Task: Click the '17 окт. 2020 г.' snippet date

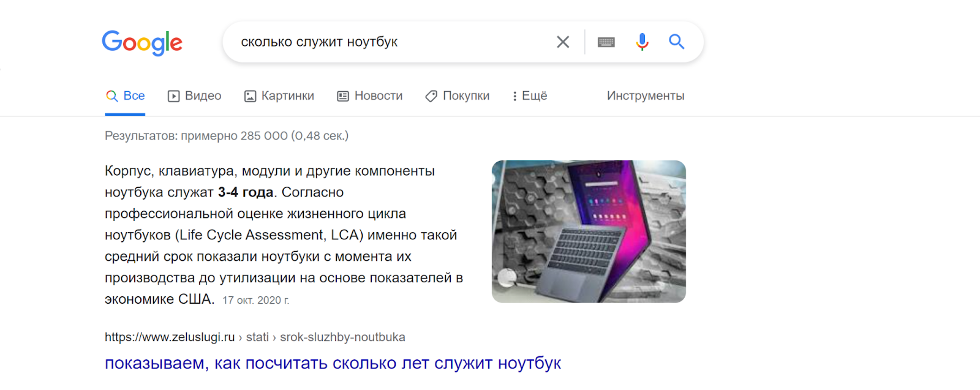Action: pyautogui.click(x=255, y=301)
